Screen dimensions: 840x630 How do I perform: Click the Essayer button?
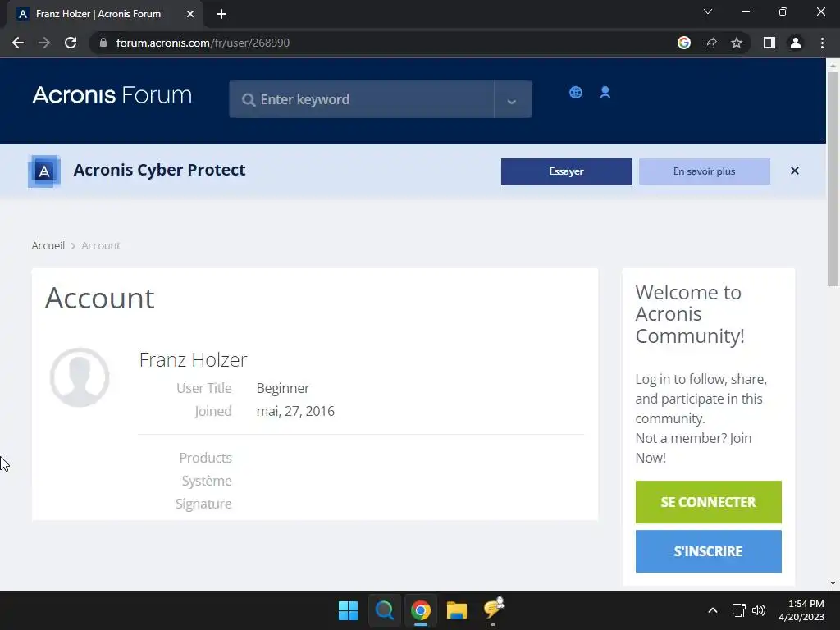click(566, 171)
